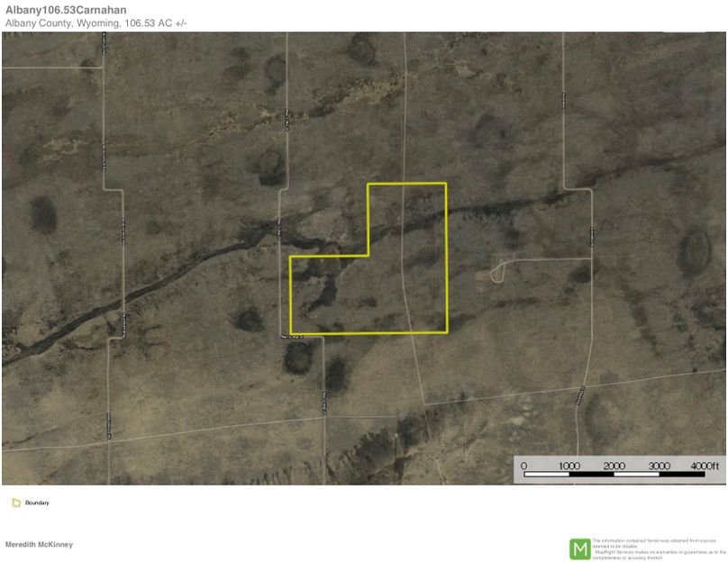Click the 2000 mark on scale bar

[614, 466]
